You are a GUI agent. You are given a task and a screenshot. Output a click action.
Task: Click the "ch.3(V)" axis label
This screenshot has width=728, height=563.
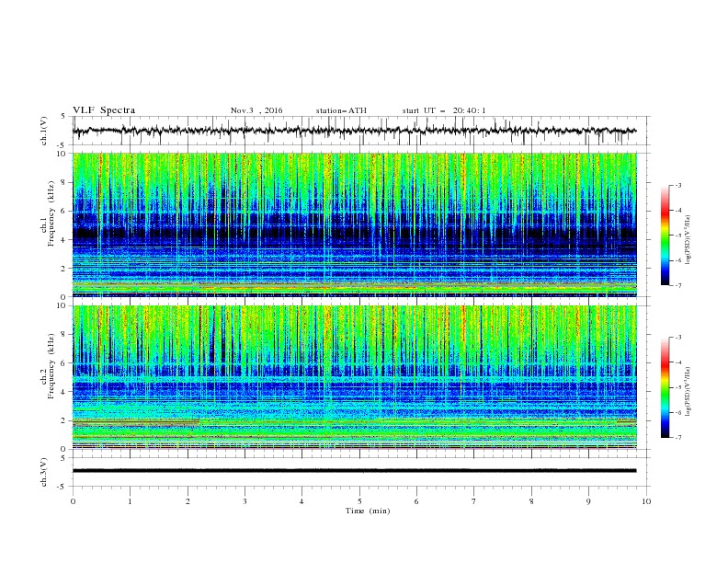point(44,472)
